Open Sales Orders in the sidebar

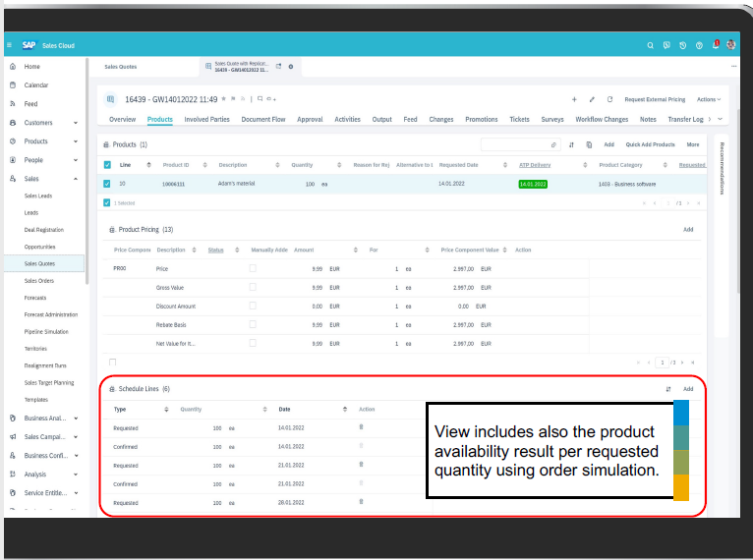tap(39, 281)
